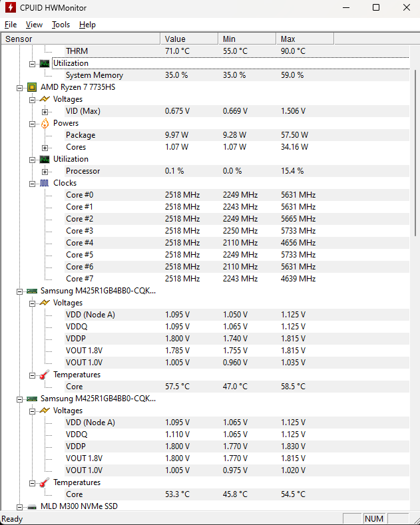Open the File menu
The image size is (420, 525).
click(11, 25)
